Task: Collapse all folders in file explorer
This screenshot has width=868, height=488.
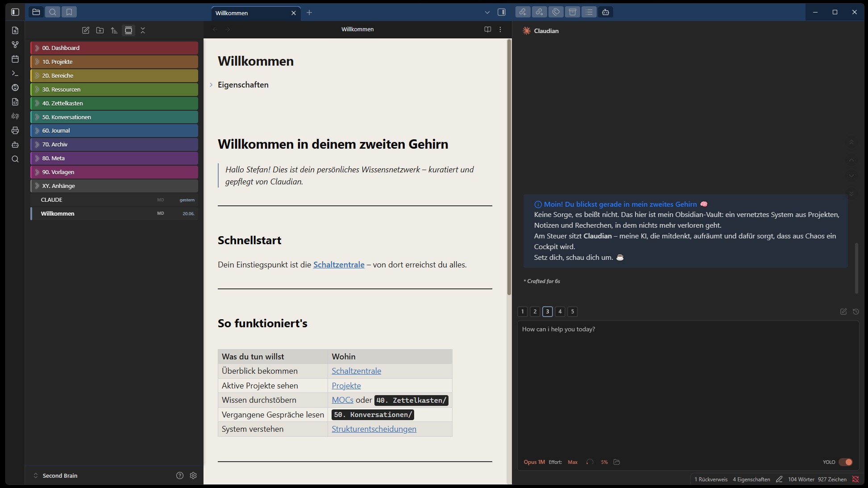Action: click(x=143, y=30)
